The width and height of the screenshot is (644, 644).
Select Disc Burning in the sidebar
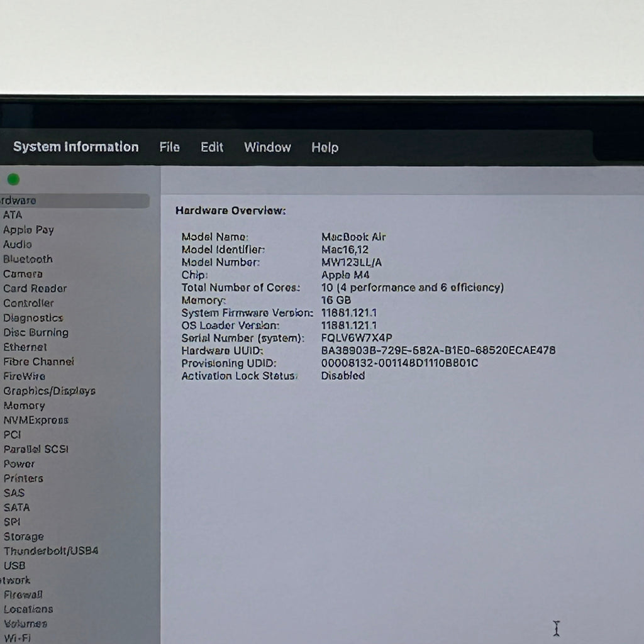point(36,333)
